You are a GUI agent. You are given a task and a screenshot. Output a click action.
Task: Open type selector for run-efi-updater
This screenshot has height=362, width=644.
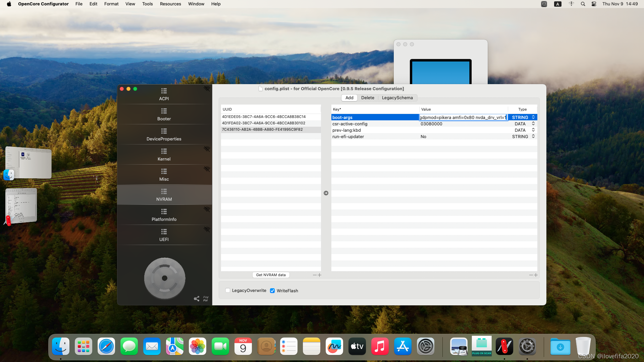[533, 136]
